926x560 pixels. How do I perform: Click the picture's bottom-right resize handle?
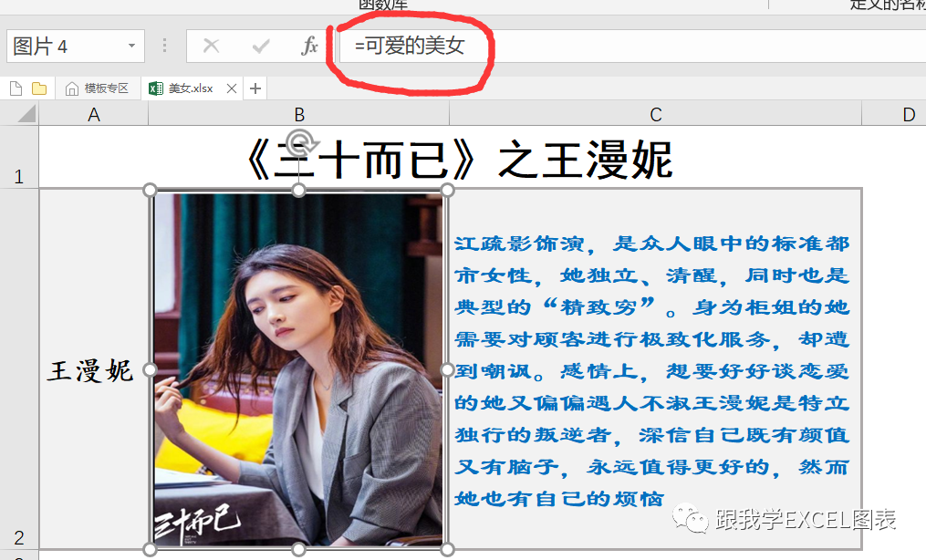(448, 550)
